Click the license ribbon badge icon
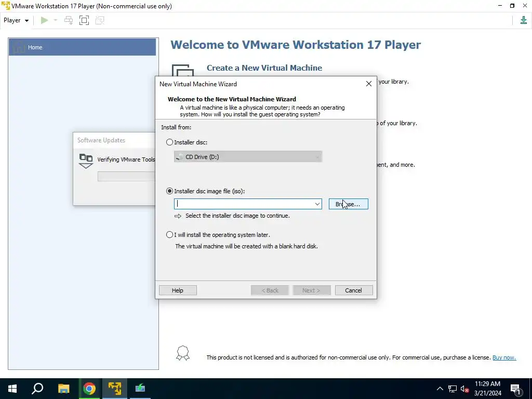The image size is (532, 399). click(x=182, y=353)
